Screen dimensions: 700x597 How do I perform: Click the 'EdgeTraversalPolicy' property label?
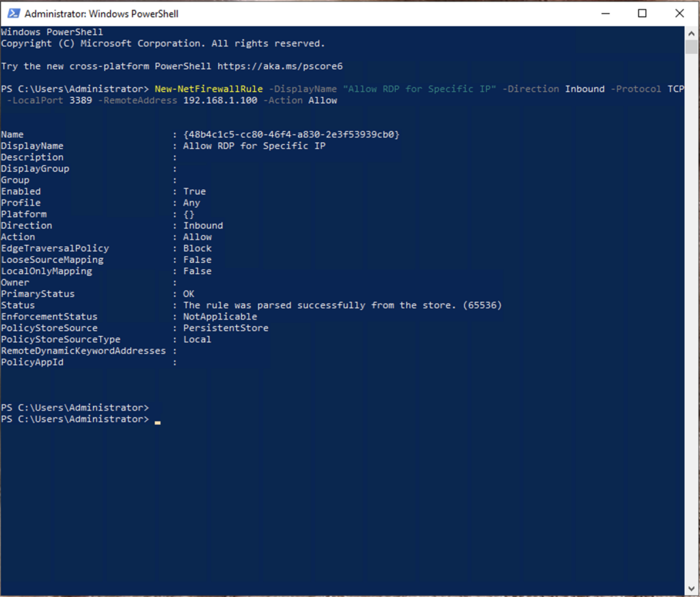point(55,248)
